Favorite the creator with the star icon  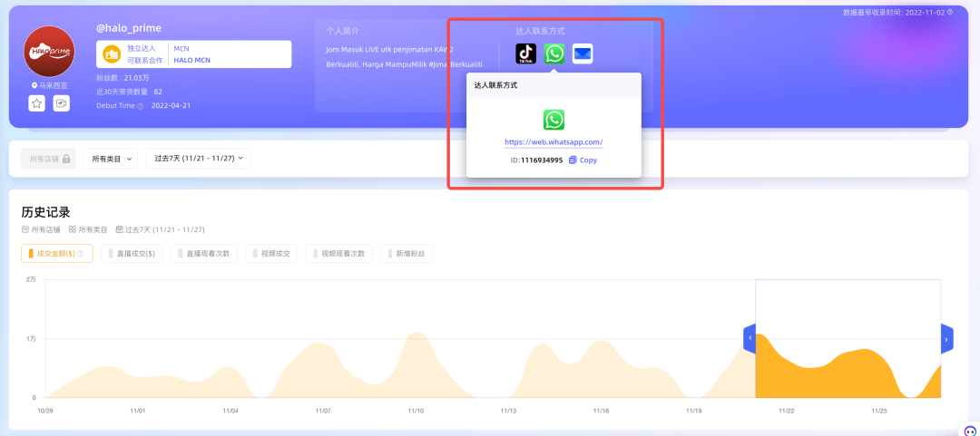pyautogui.click(x=36, y=104)
